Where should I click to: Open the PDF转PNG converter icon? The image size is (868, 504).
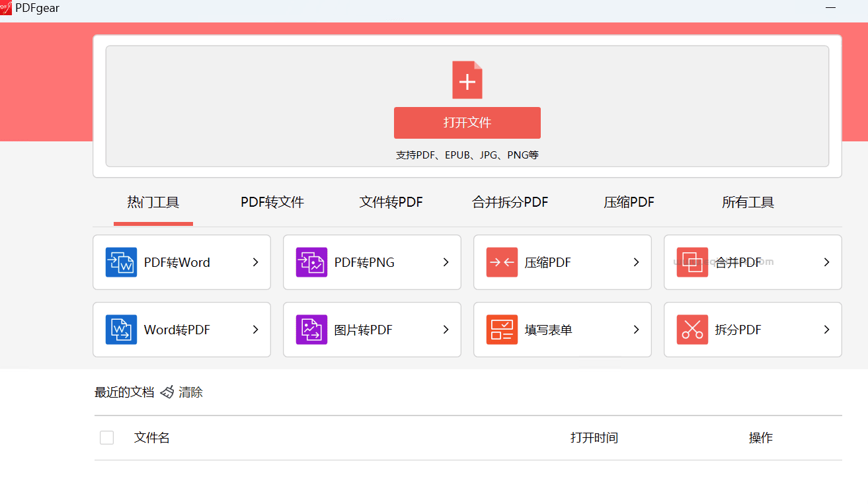tap(311, 262)
